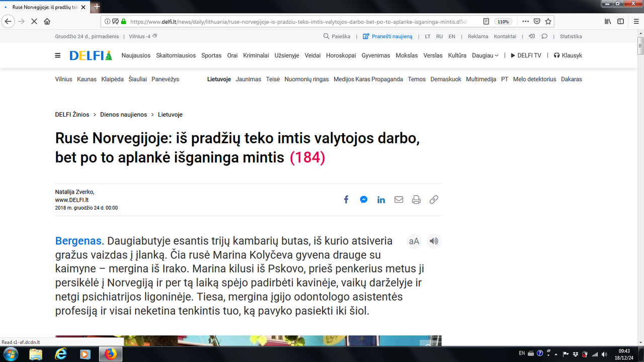Open Klausyk audio section
644x362 pixels.
[568, 56]
